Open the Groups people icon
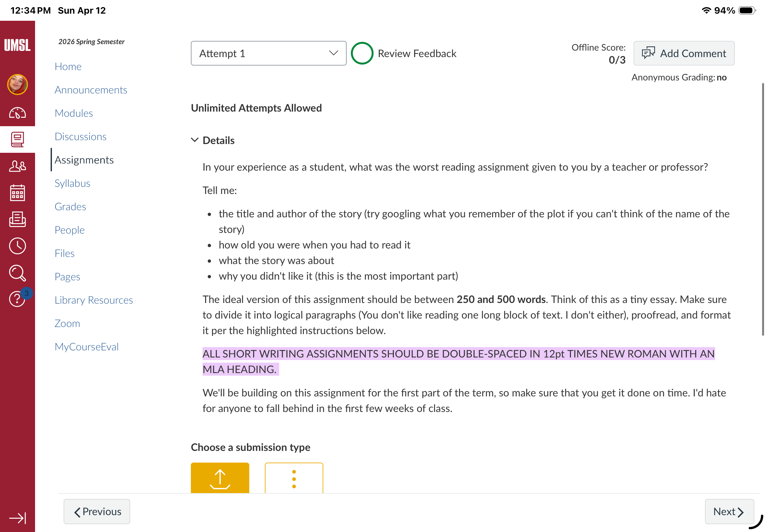Image resolution: width=766 pixels, height=532 pixels. [17, 166]
